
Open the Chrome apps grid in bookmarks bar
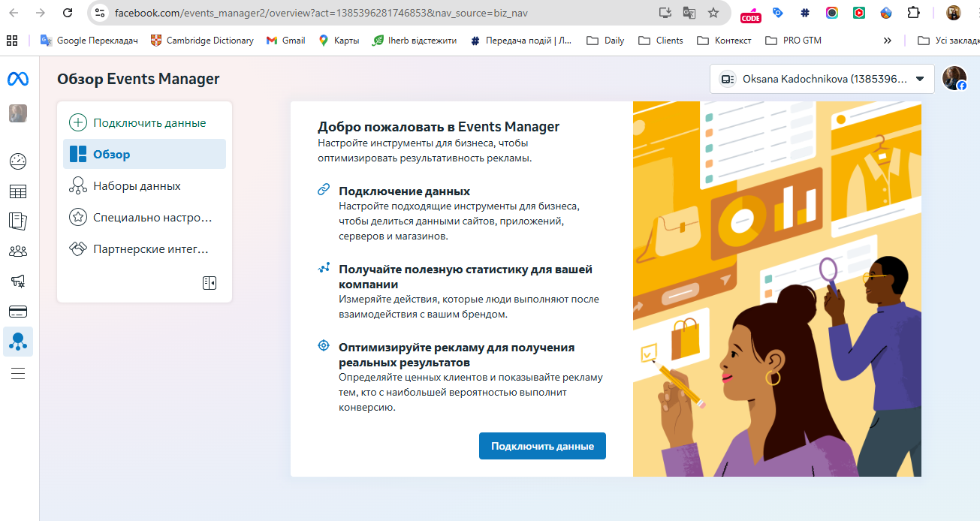point(12,41)
